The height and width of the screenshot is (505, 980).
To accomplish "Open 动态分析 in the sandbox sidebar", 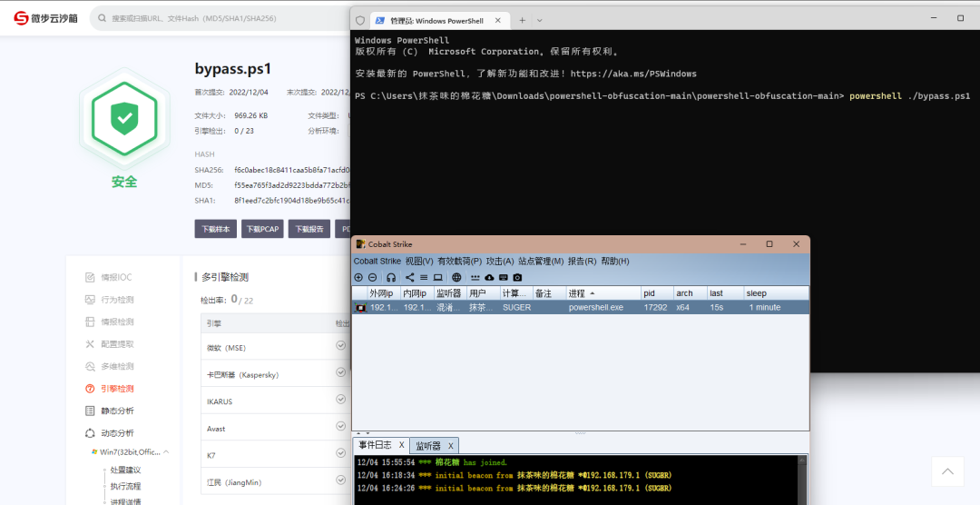I will pos(110,433).
